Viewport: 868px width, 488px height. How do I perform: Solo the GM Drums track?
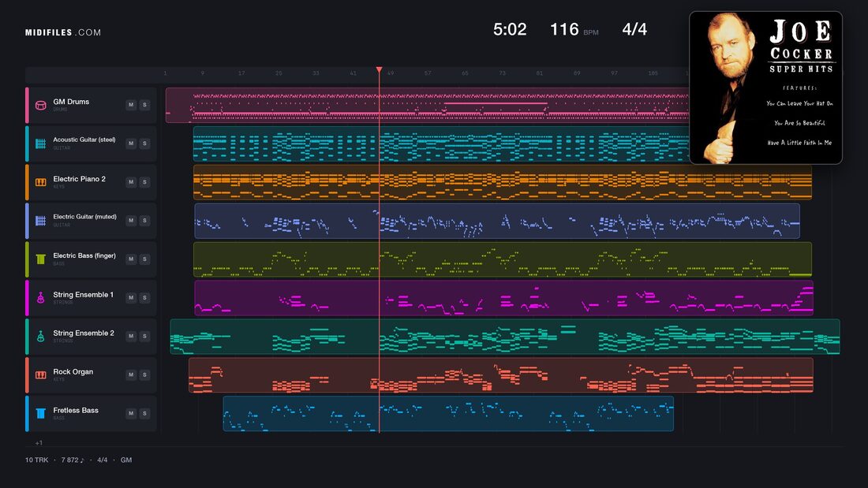[x=144, y=105]
